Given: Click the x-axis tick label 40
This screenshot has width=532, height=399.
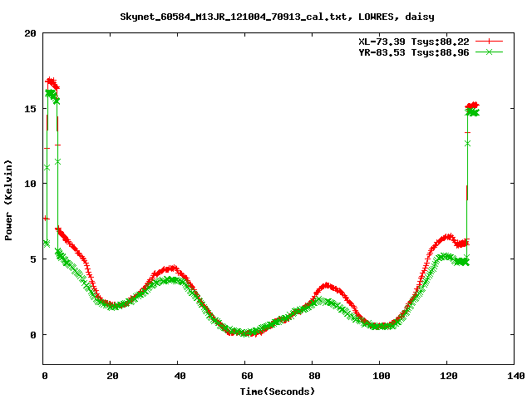Looking at the screenshot, I should pyautogui.click(x=180, y=376).
